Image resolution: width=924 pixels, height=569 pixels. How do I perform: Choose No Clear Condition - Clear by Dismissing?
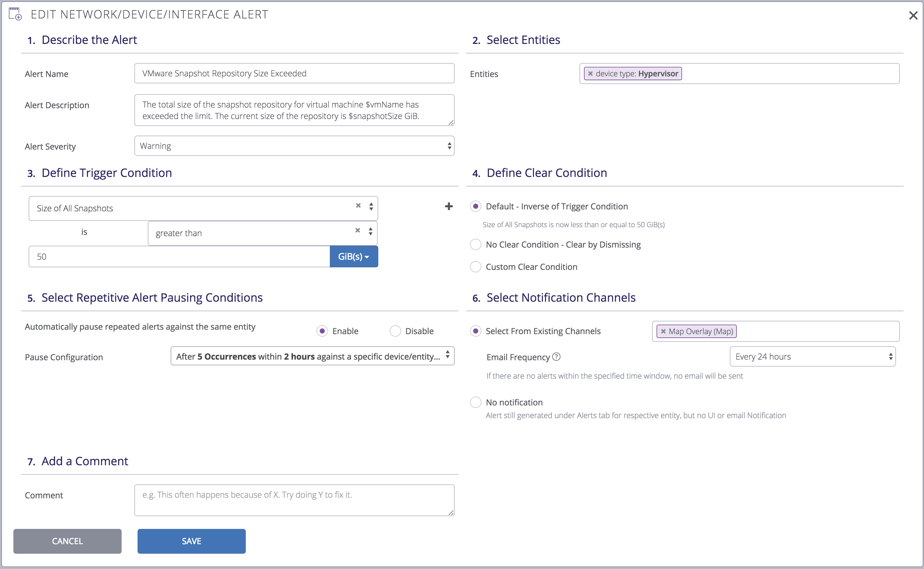(476, 245)
